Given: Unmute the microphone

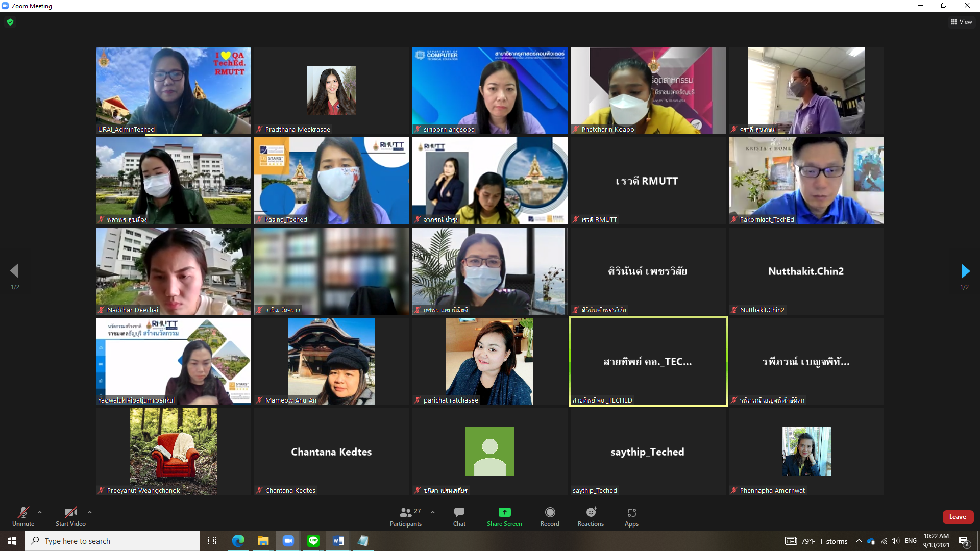Looking at the screenshot, I should (23, 516).
